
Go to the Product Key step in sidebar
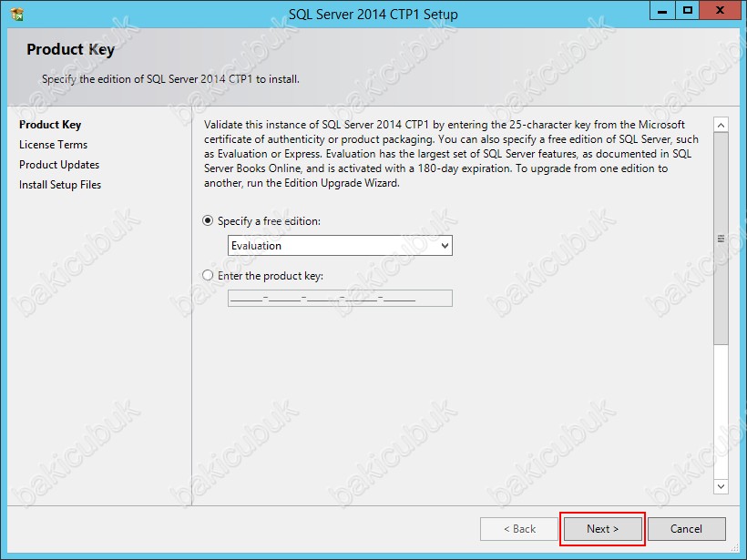click(x=50, y=125)
